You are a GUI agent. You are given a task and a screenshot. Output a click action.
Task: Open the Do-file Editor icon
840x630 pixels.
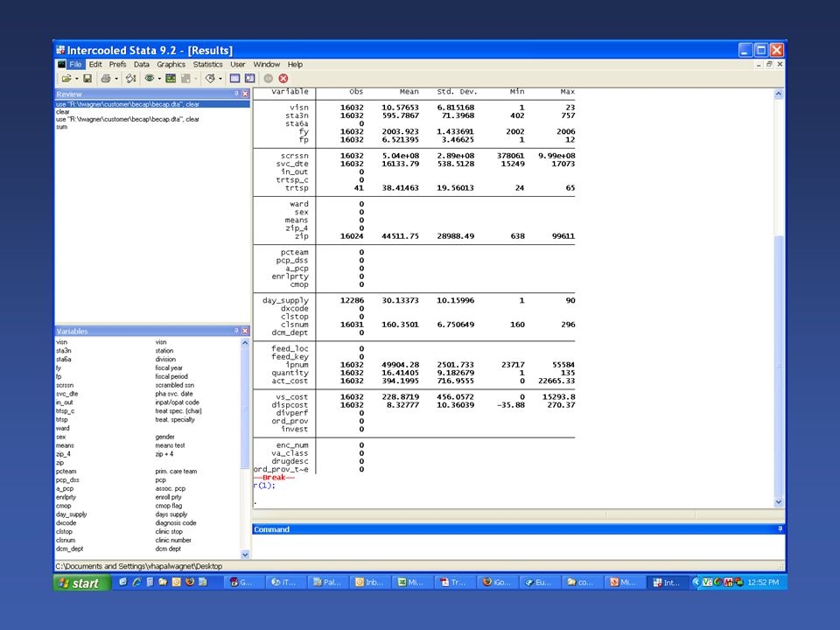210,78
